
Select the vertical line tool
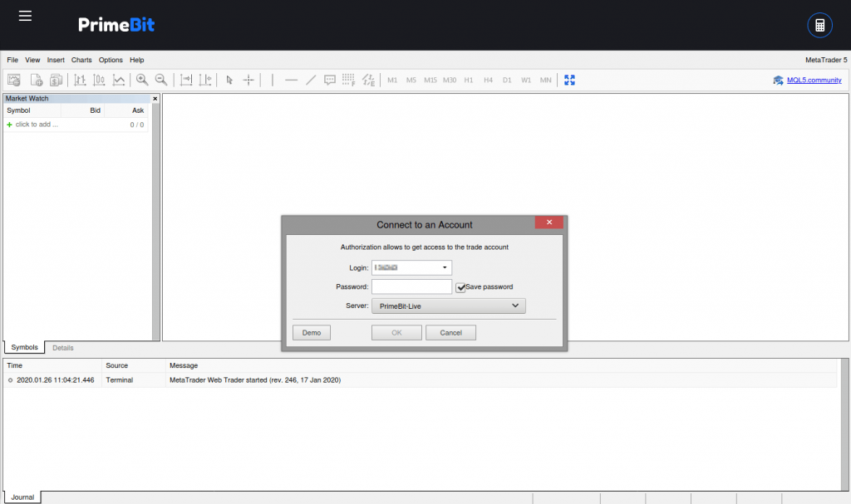click(x=272, y=81)
